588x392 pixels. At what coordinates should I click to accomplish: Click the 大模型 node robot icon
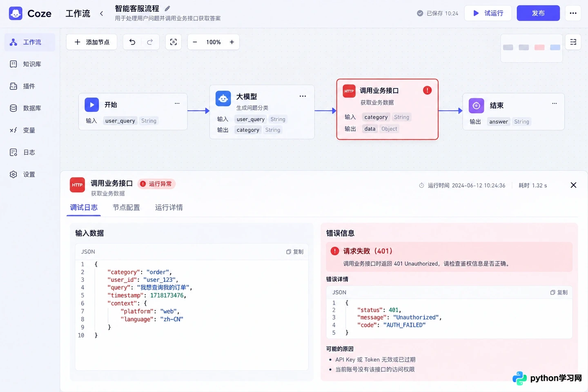223,98
